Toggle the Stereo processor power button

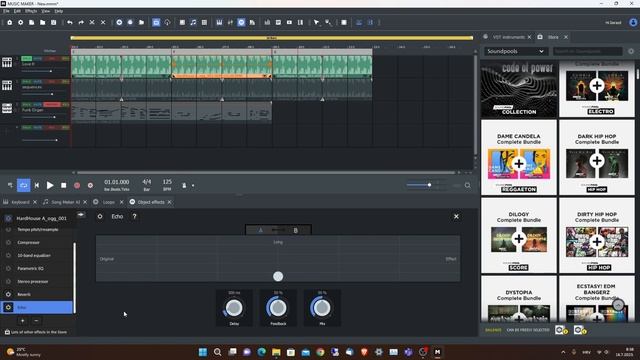tap(8, 281)
